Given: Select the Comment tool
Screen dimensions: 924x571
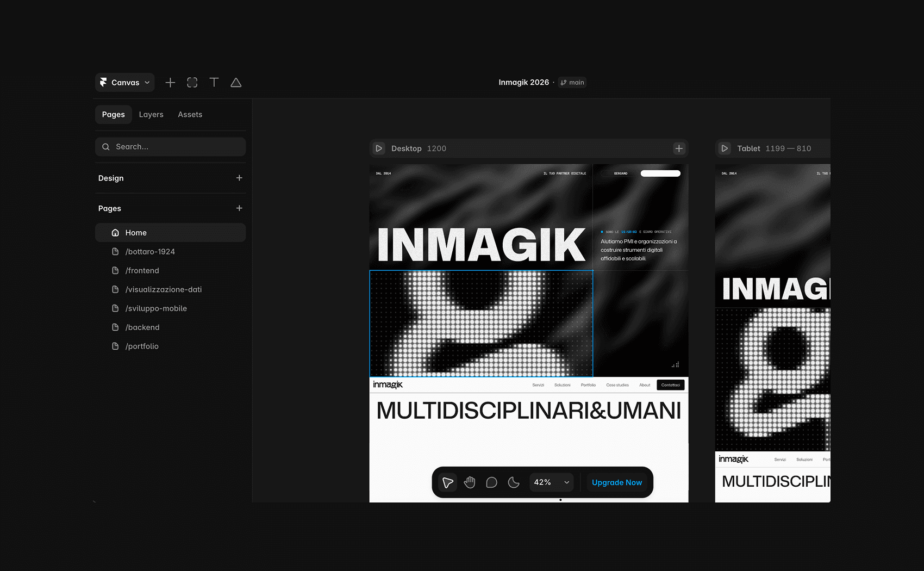Looking at the screenshot, I should [x=492, y=482].
